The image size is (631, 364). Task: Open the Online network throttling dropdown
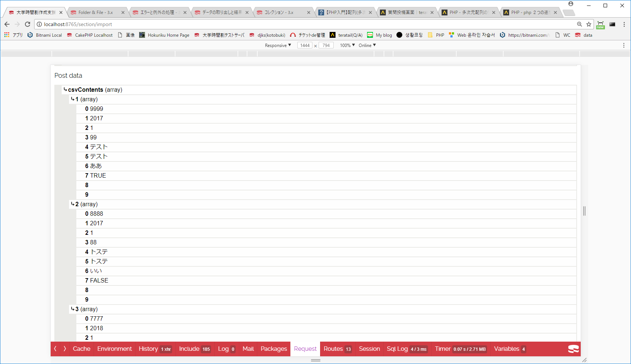[x=367, y=45]
